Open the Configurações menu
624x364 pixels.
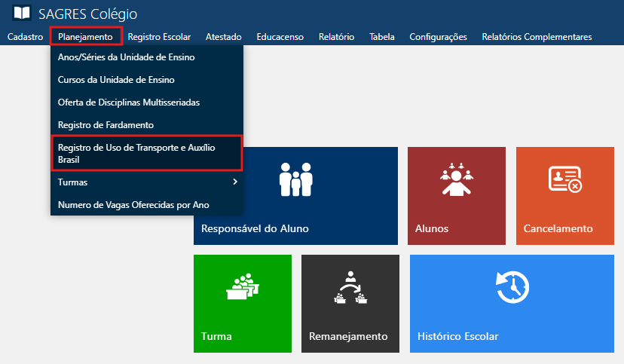click(438, 37)
